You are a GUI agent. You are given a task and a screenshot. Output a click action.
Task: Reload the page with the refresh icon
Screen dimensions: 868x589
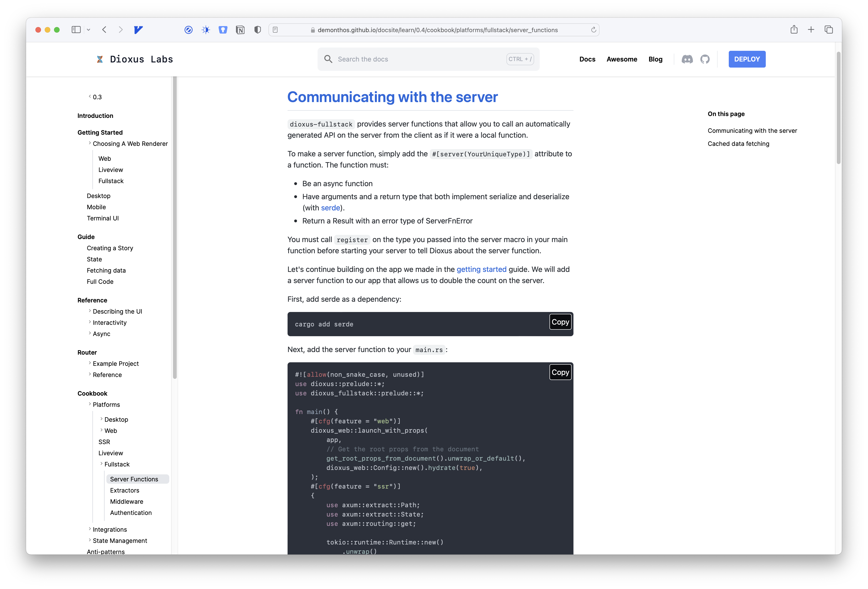[593, 30]
